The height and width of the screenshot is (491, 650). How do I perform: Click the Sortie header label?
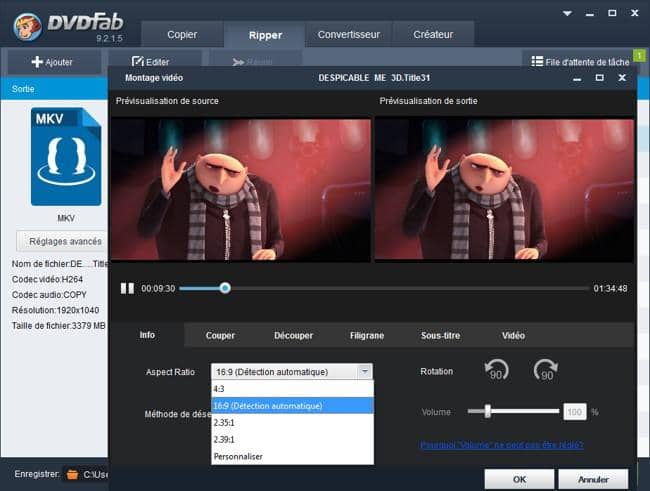point(23,89)
